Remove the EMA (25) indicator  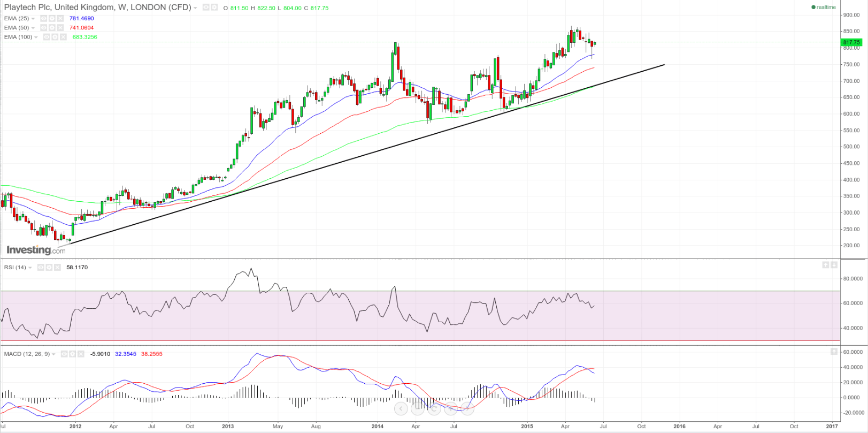[60, 18]
